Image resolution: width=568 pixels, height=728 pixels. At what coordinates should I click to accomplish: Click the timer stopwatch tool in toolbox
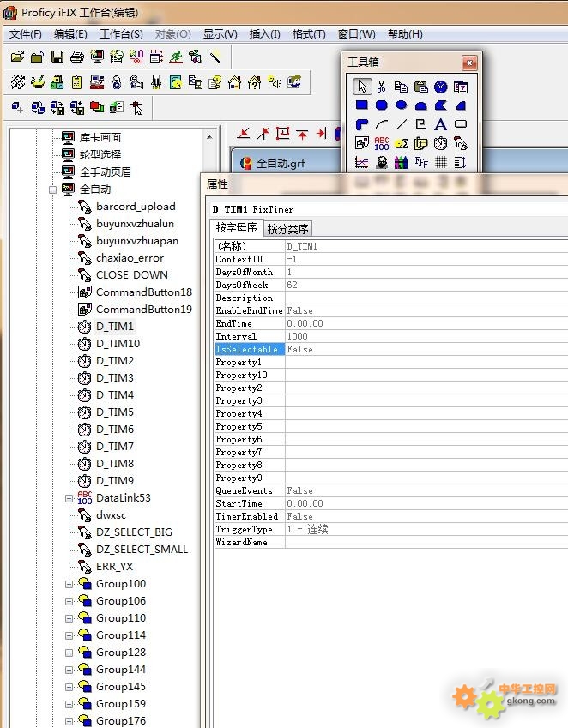(441, 143)
